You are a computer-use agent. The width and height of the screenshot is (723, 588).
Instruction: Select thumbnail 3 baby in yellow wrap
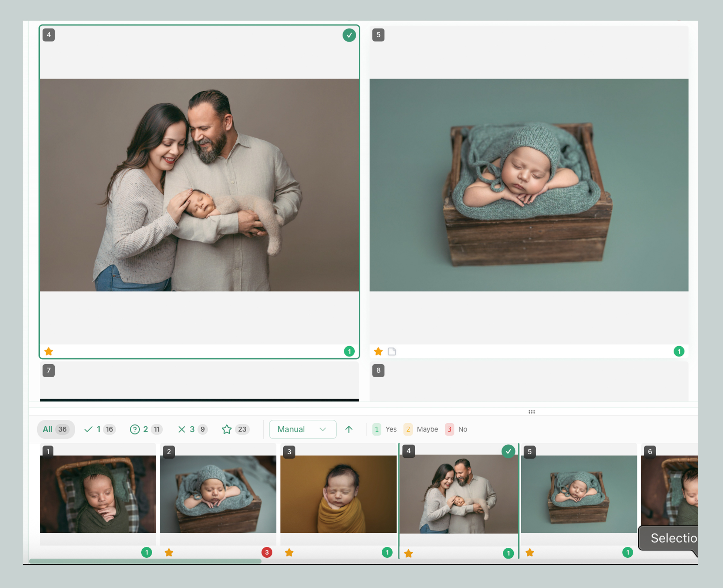[338, 494]
